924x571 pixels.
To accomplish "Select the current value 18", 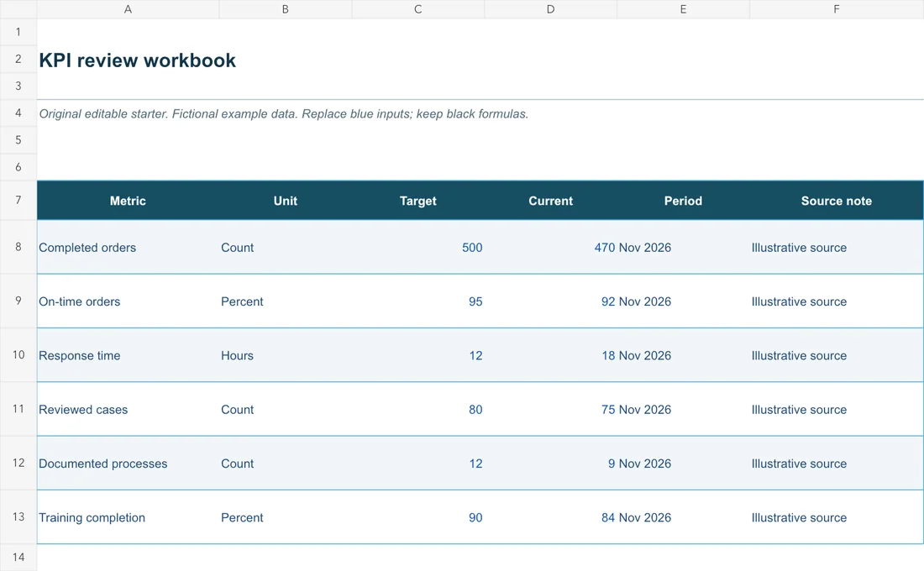I will 550,355.
